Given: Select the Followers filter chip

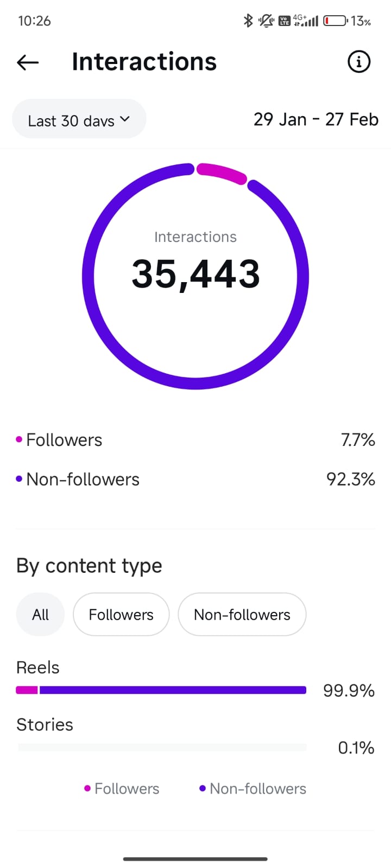Looking at the screenshot, I should point(121,615).
